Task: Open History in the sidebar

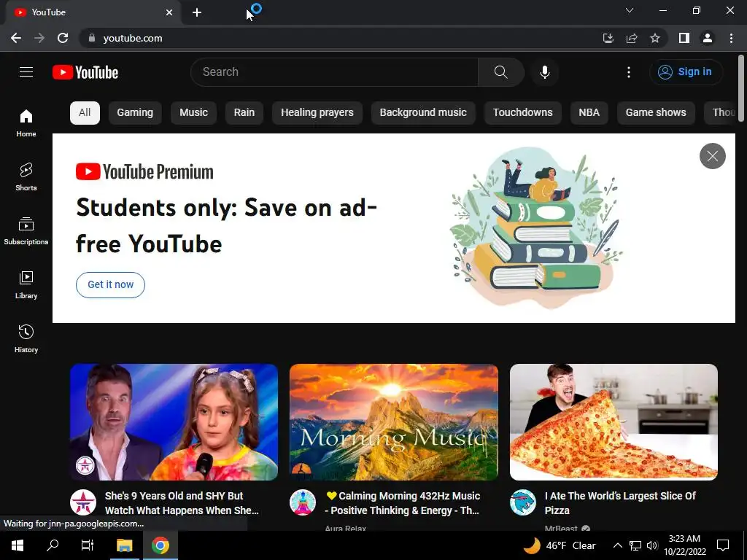Action: click(26, 338)
